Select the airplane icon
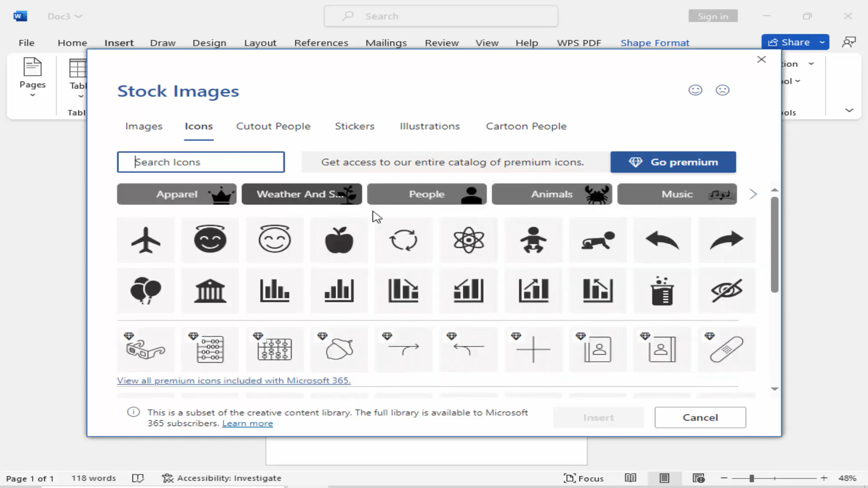This screenshot has height=488, width=868. tap(145, 240)
